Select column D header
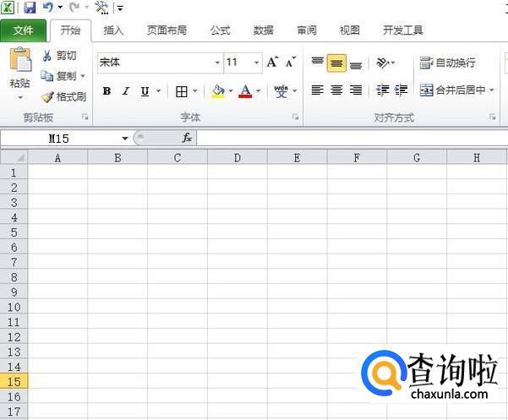 click(x=238, y=157)
